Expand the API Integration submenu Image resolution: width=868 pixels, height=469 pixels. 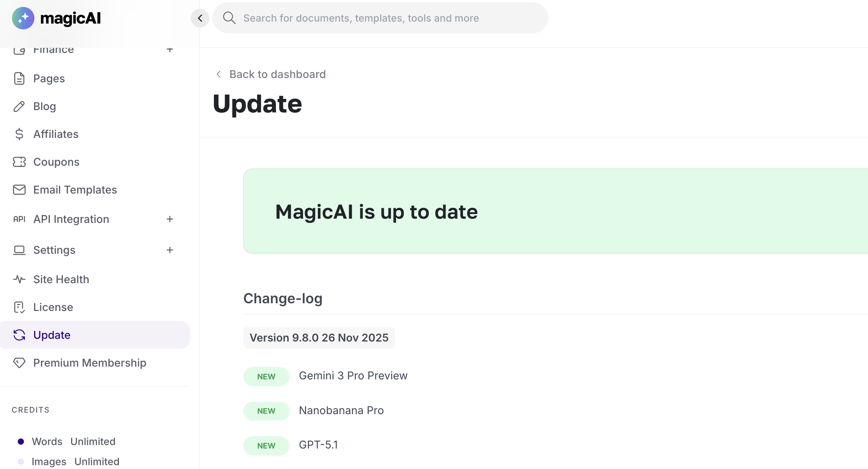click(x=170, y=219)
